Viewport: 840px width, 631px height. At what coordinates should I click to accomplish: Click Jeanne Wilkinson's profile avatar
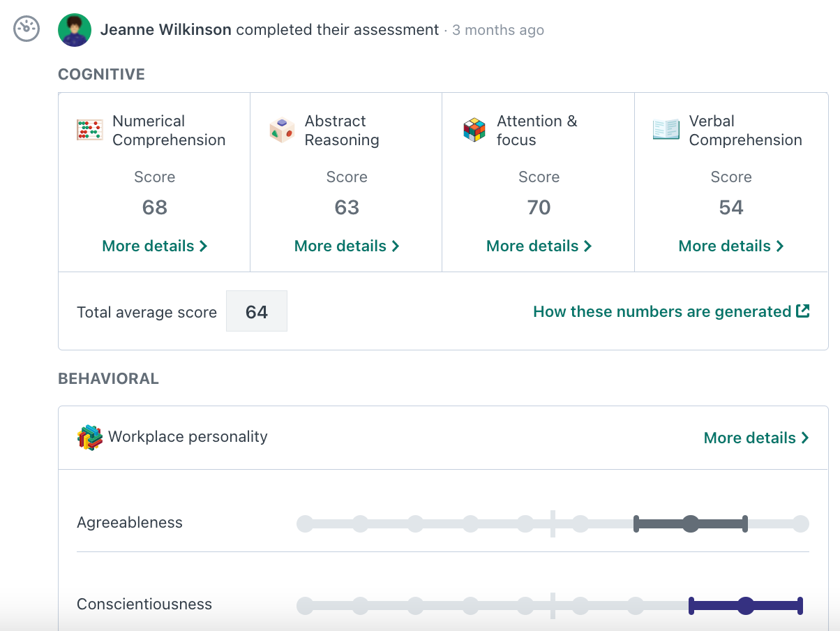pyautogui.click(x=74, y=30)
